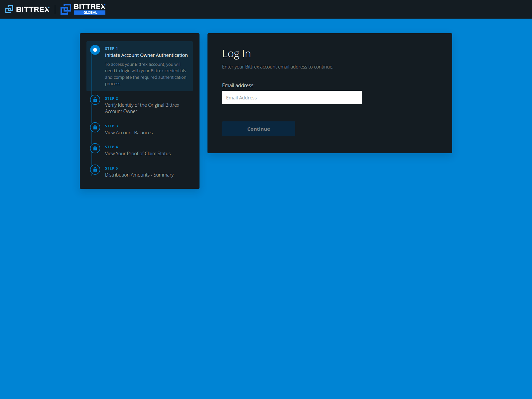The width and height of the screenshot is (532, 399).
Task: Click 'Enter your Bittrex account email address' text
Action: pos(278,67)
